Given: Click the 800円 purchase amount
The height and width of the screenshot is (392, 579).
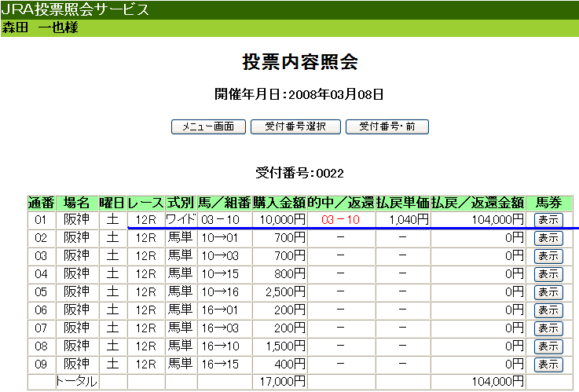Looking at the screenshot, I should (x=290, y=274).
